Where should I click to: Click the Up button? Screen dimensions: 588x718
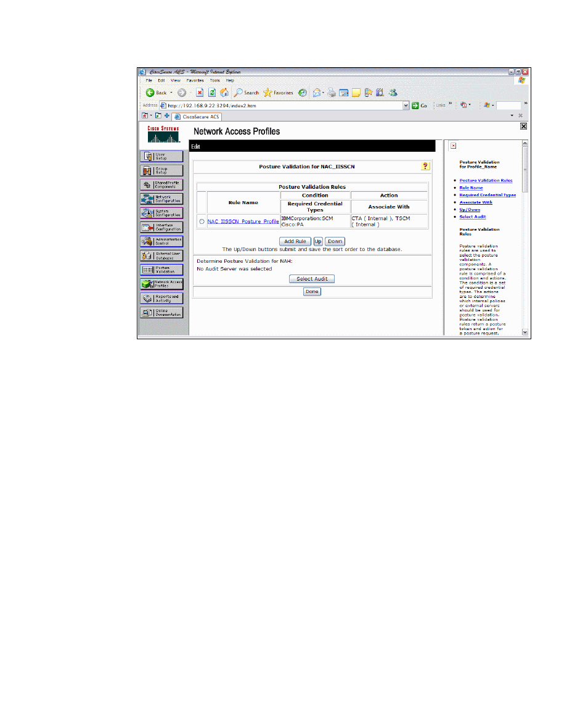[x=318, y=241]
